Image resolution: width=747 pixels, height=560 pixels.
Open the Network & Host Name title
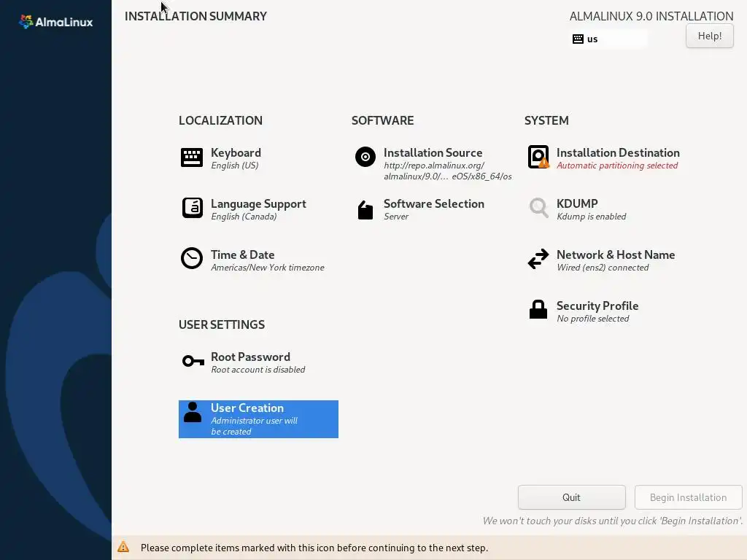pyautogui.click(x=616, y=254)
